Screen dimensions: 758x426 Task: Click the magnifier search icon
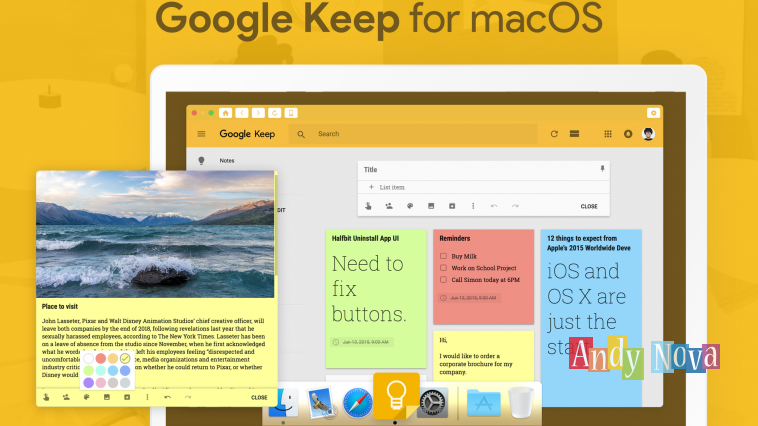pos(301,134)
